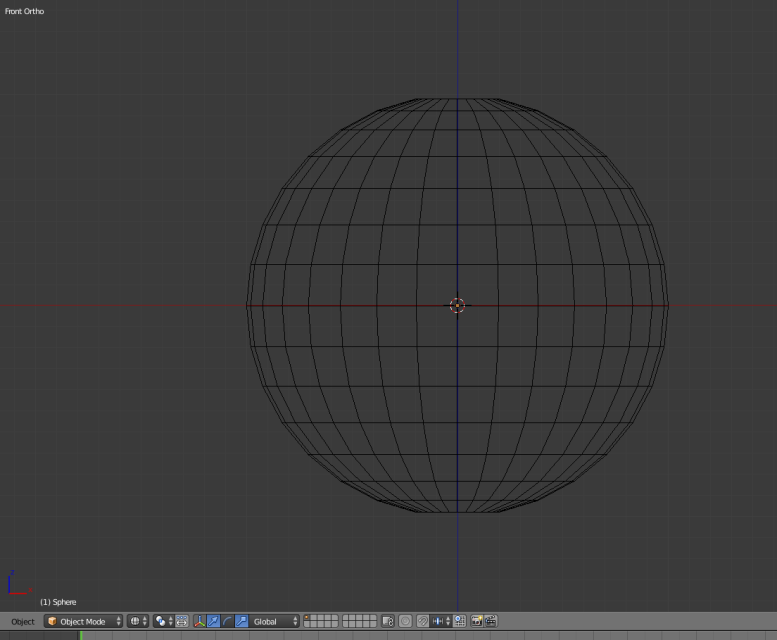Screen dimensions: 777x640
Task: Open the pivot point selector
Action: coord(163,621)
